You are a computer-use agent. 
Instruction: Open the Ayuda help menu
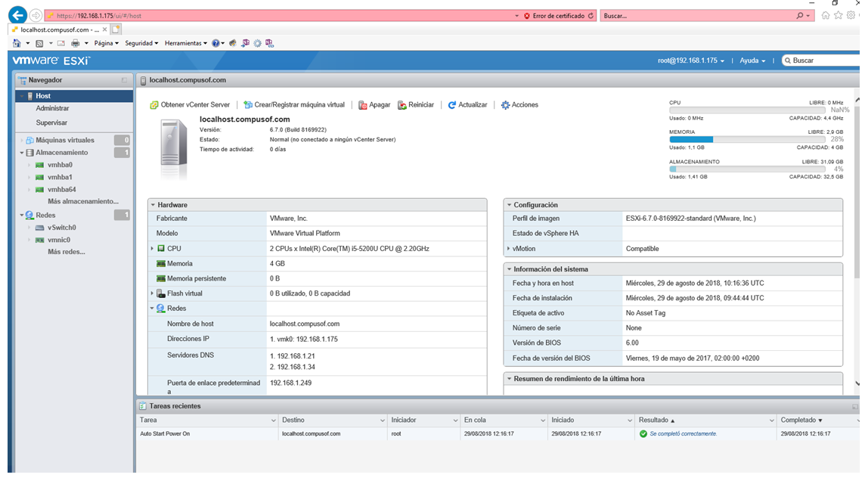click(x=752, y=60)
